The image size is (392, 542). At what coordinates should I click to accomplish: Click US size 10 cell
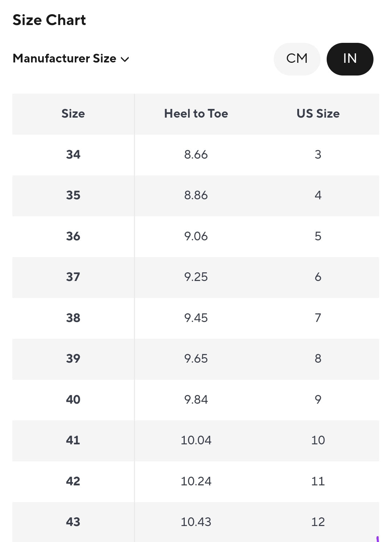pos(318,440)
